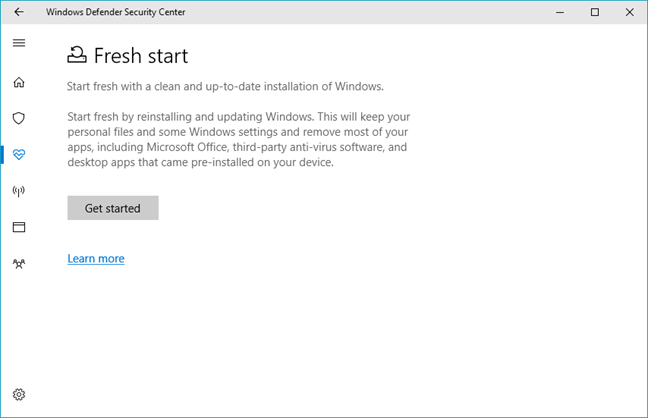Image resolution: width=648 pixels, height=418 pixels.
Task: Open the hamburger navigation menu
Action: coord(19,43)
